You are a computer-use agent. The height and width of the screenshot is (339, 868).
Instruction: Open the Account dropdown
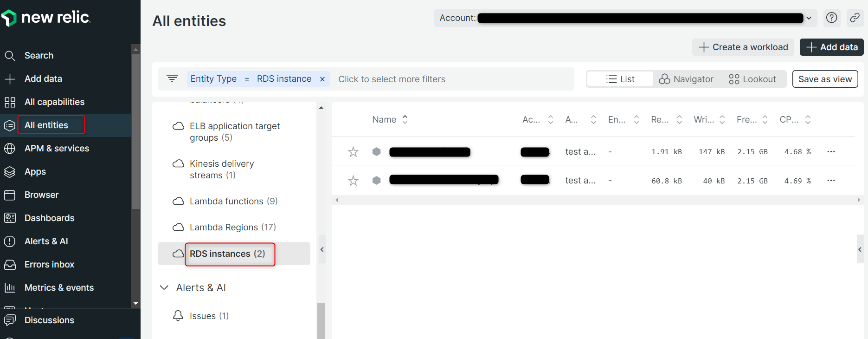(625, 18)
